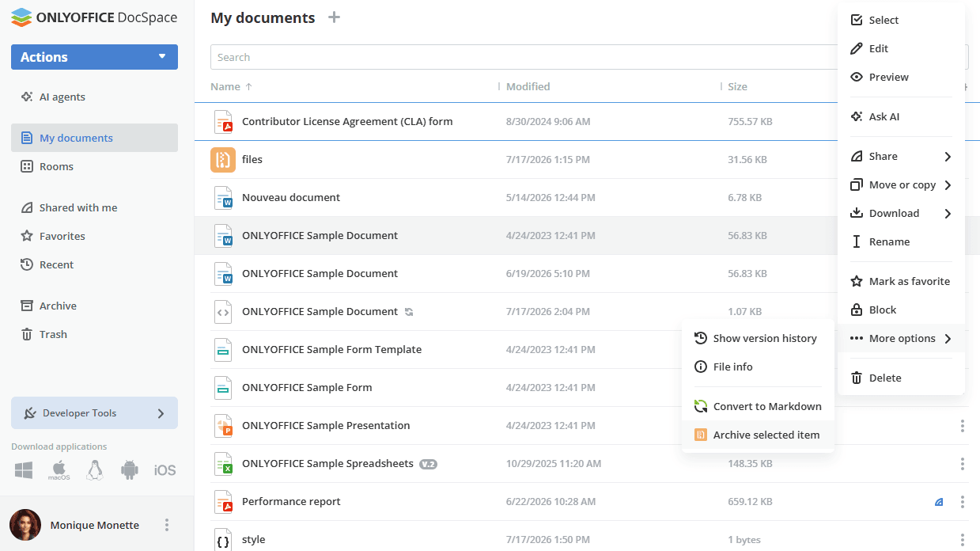
Task: Open the Nouveau document file
Action: (291, 198)
